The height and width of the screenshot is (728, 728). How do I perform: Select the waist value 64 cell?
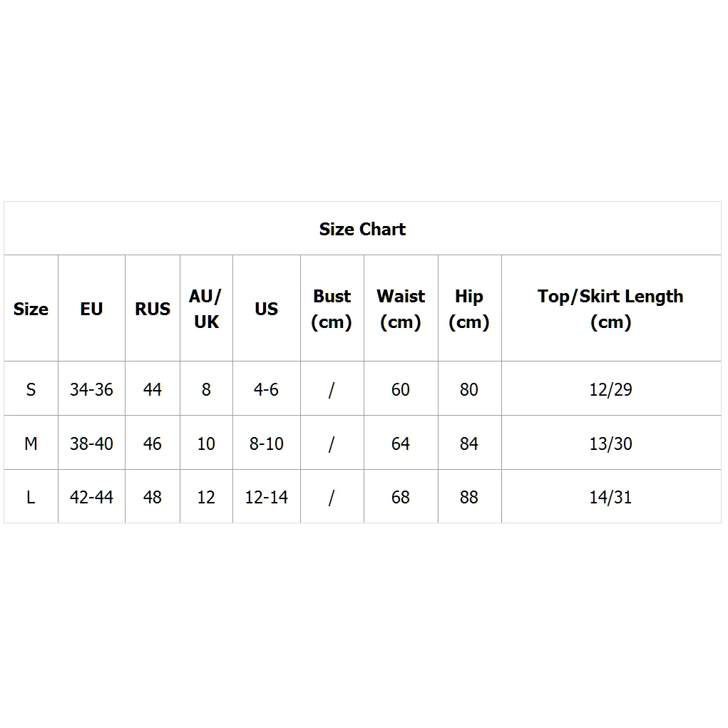(x=401, y=444)
